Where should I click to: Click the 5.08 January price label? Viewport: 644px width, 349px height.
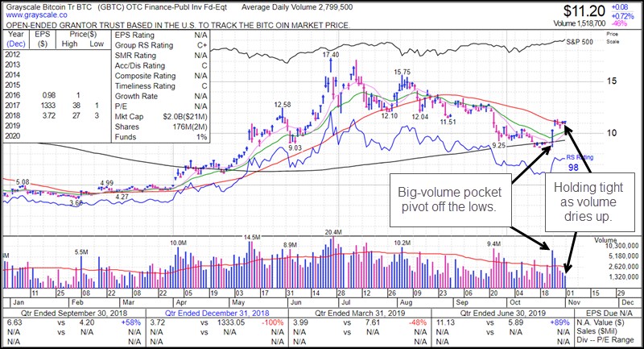(x=23, y=182)
